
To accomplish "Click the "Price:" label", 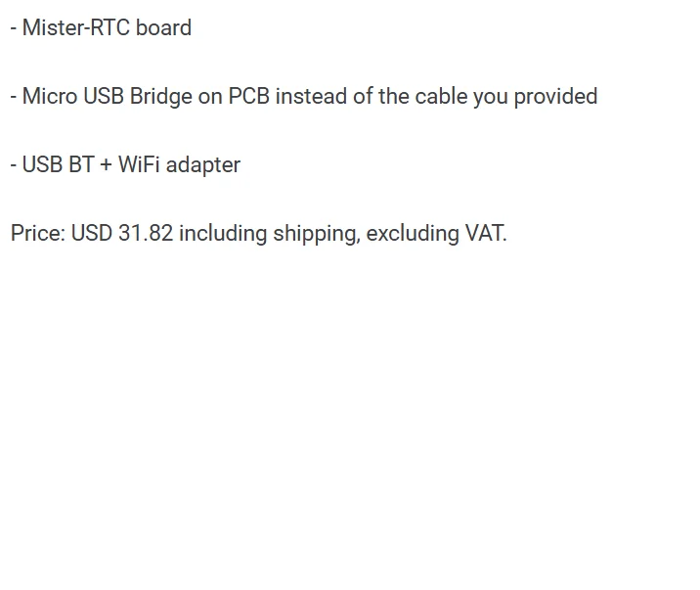I will click(37, 234).
